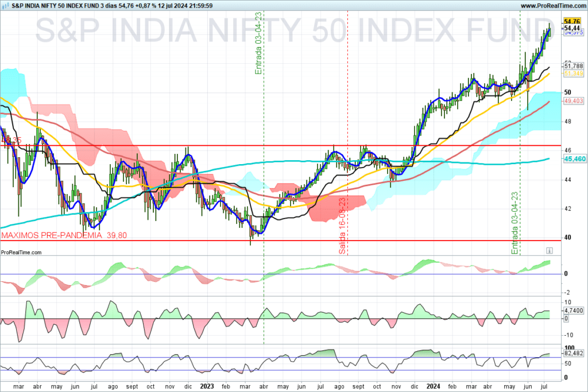
Task: Open the www.ProRealTime.com link
Action: pyautogui.click(x=553, y=6)
